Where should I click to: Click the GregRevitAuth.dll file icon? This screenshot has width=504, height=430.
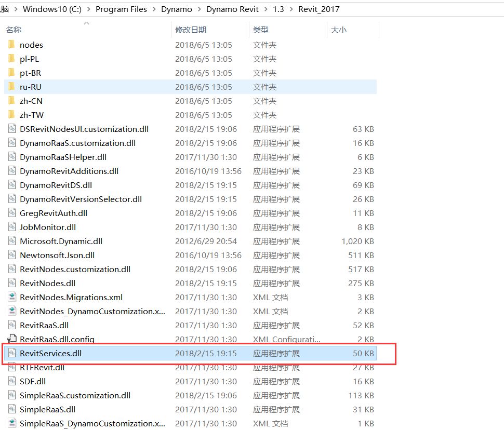point(12,213)
